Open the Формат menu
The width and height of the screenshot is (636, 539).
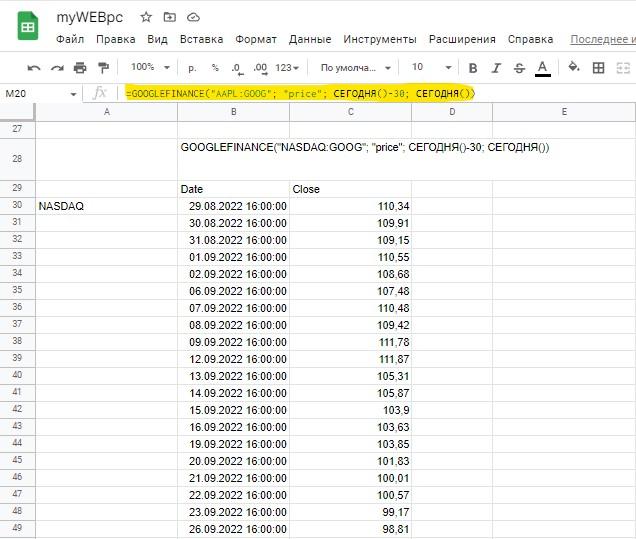[x=256, y=39]
